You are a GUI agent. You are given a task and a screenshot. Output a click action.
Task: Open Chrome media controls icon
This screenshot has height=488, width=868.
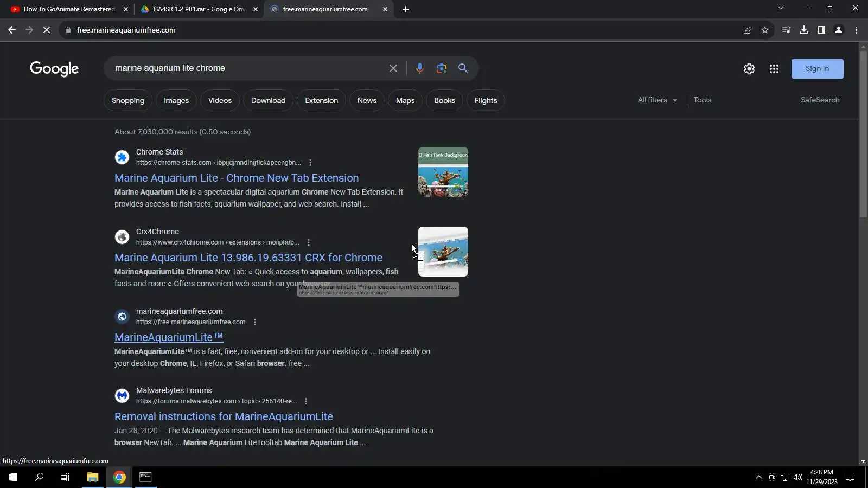(786, 30)
